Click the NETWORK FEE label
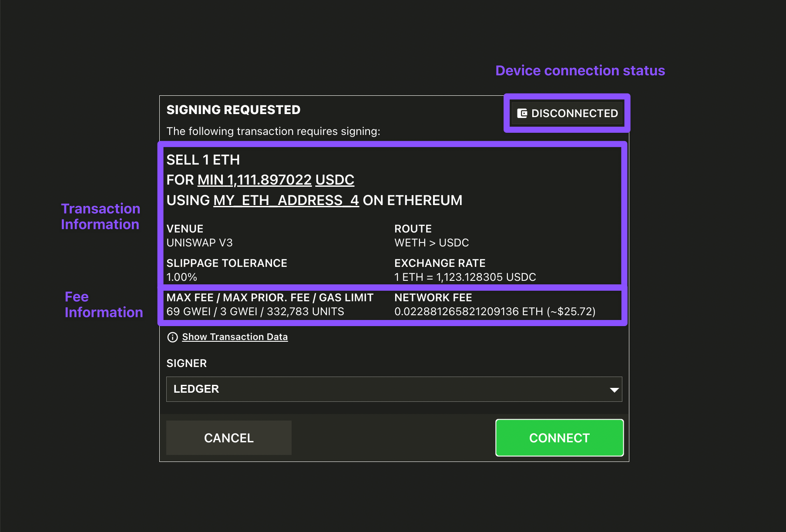 [433, 297]
